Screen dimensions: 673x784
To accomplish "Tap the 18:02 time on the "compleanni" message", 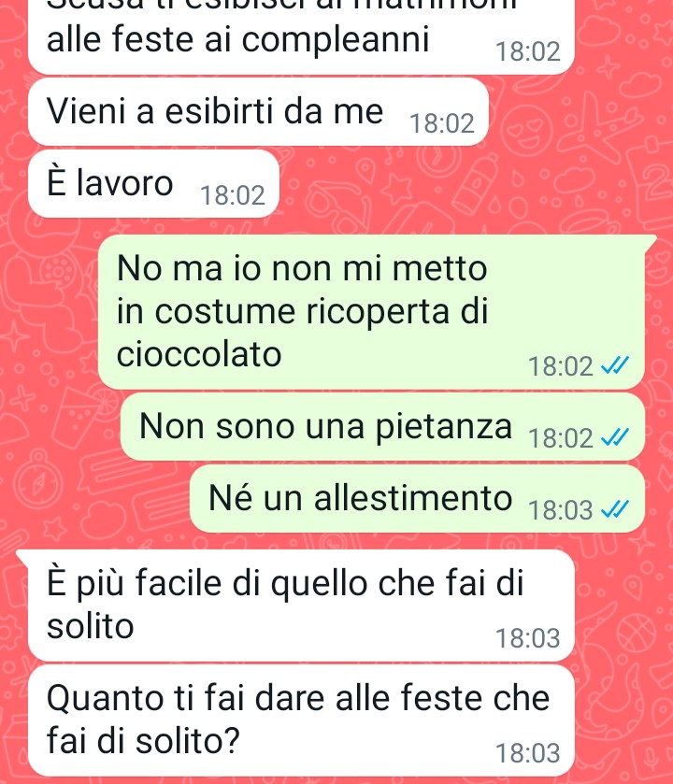I will pyautogui.click(x=528, y=51).
